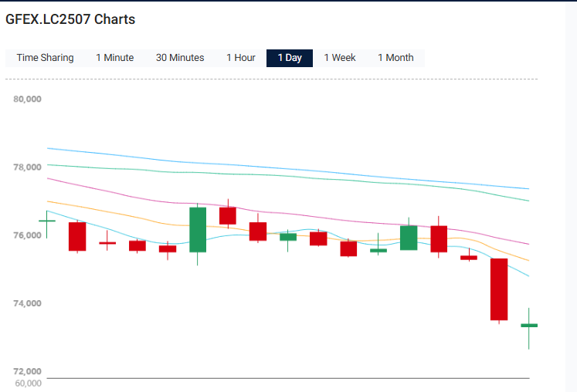Screen dimensions: 577x392
Task: Select the 1 Minute interval tab
Action: click(x=114, y=58)
